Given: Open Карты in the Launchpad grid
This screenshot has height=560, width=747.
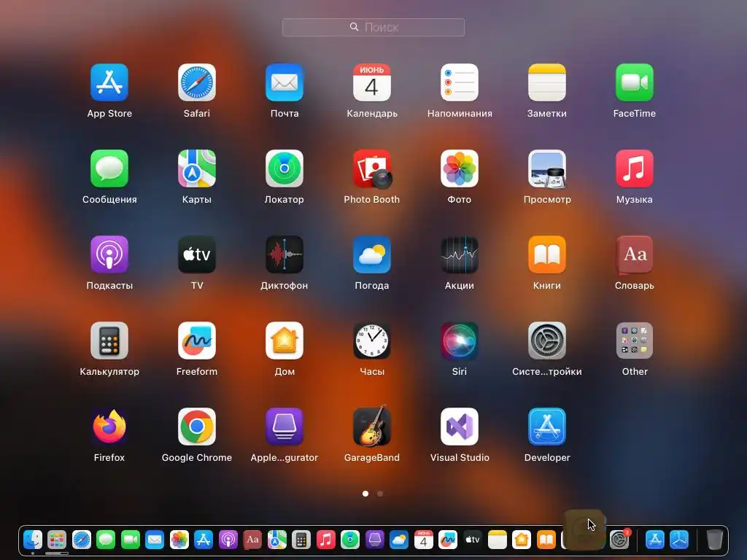Looking at the screenshot, I should pyautogui.click(x=197, y=168).
